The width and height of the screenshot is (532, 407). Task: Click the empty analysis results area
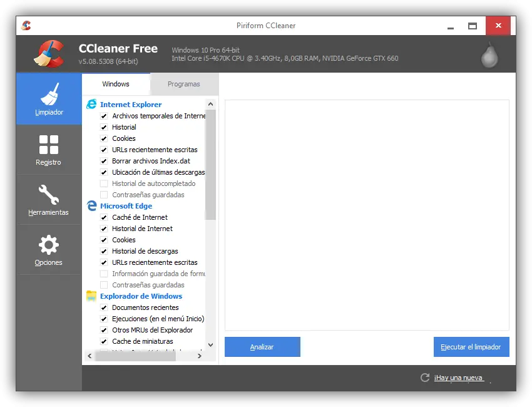click(367, 215)
